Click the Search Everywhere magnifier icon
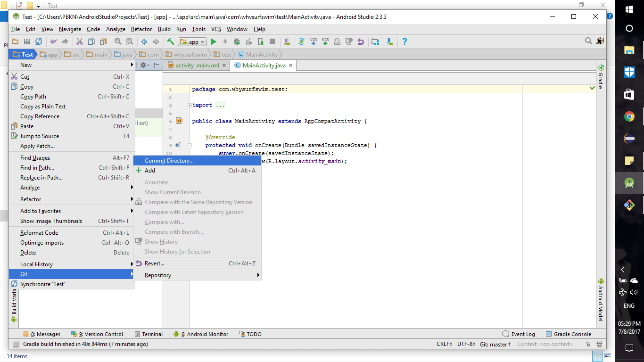 point(588,41)
